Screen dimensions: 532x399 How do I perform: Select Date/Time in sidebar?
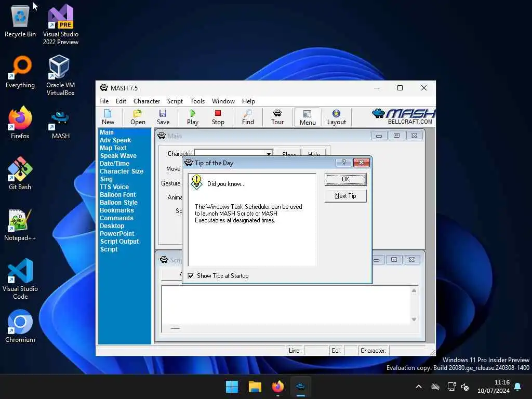(114, 164)
